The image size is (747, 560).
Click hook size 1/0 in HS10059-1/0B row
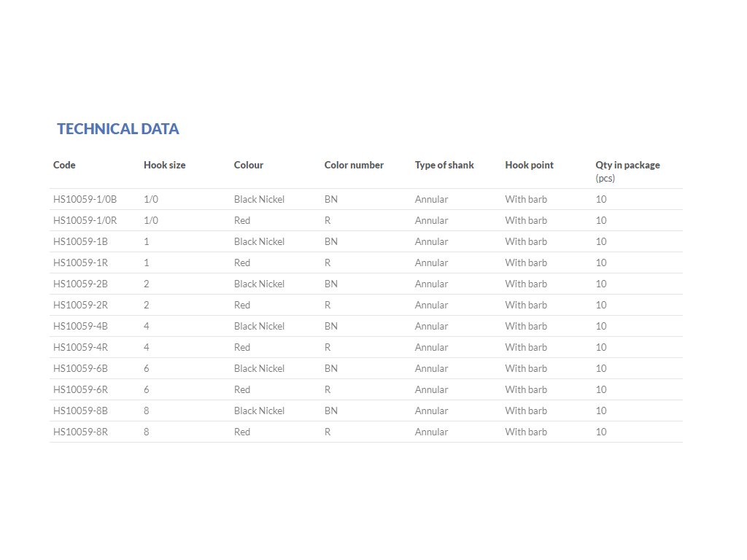(151, 200)
